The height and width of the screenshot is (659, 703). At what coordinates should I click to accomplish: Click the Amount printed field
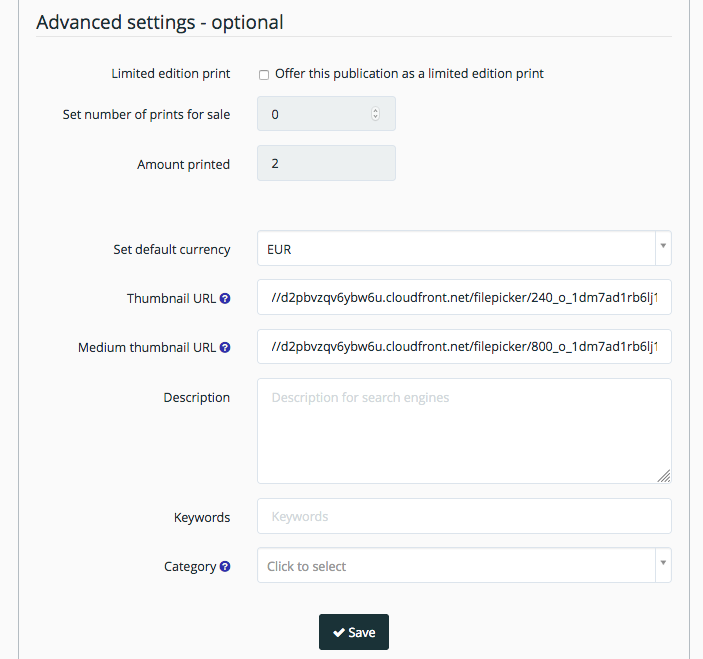326,163
